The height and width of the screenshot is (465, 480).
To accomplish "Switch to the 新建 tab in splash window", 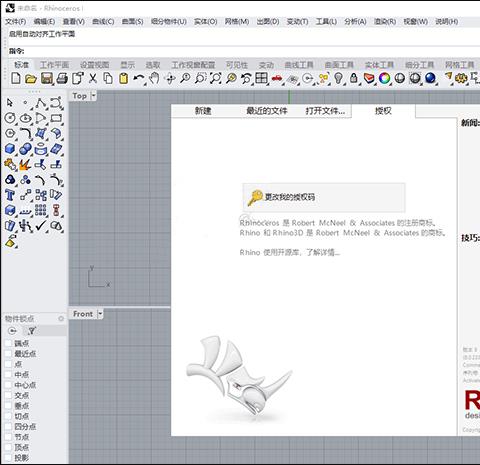I will [203, 111].
